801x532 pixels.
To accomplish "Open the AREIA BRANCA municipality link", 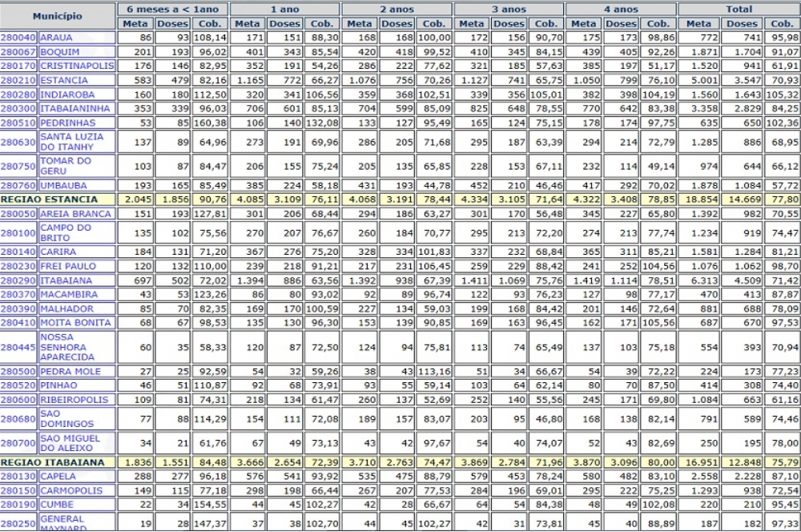I will (75, 214).
